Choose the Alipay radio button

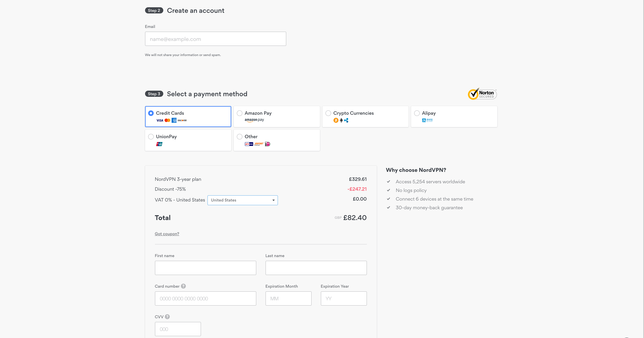(x=417, y=113)
